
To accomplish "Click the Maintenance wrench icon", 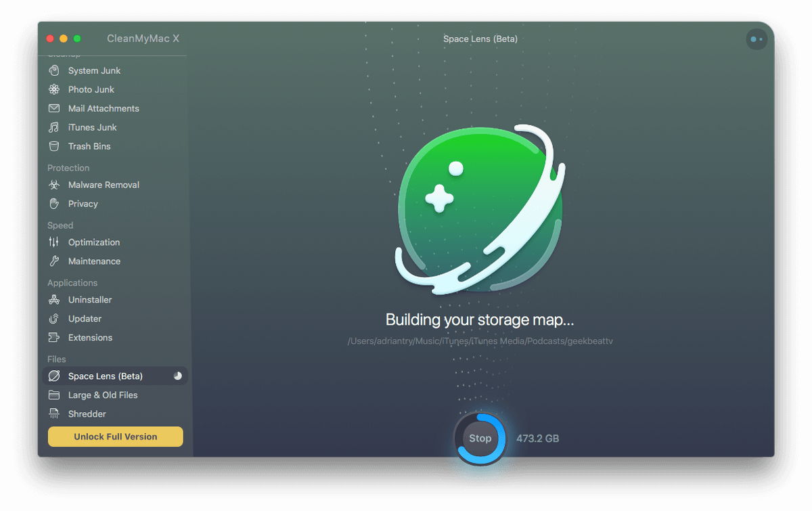I will pos(54,261).
